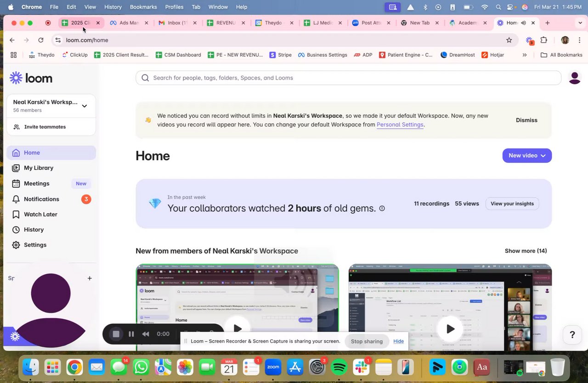The height and width of the screenshot is (383, 588).
Task: Open the Loom account avatar next to search
Action: coord(575,78)
